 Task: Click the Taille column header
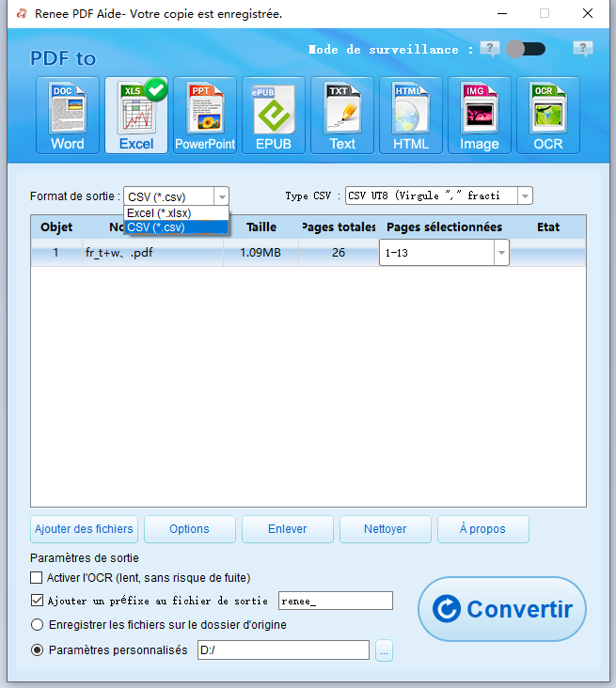click(x=261, y=227)
